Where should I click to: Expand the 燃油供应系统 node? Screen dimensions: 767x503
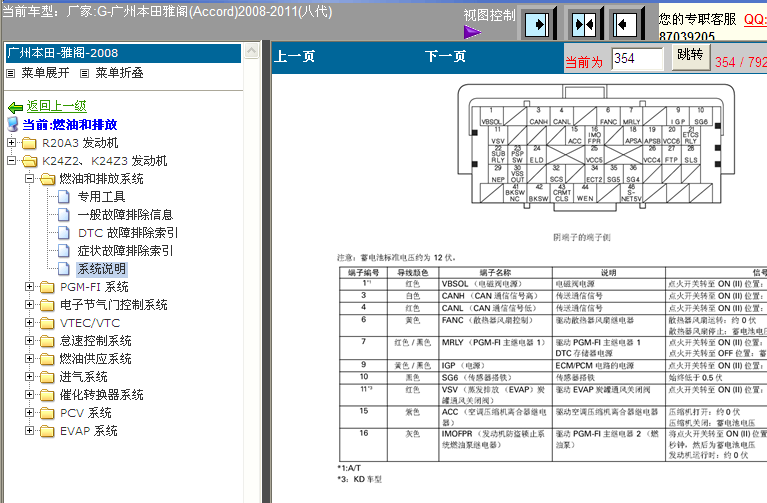29,358
